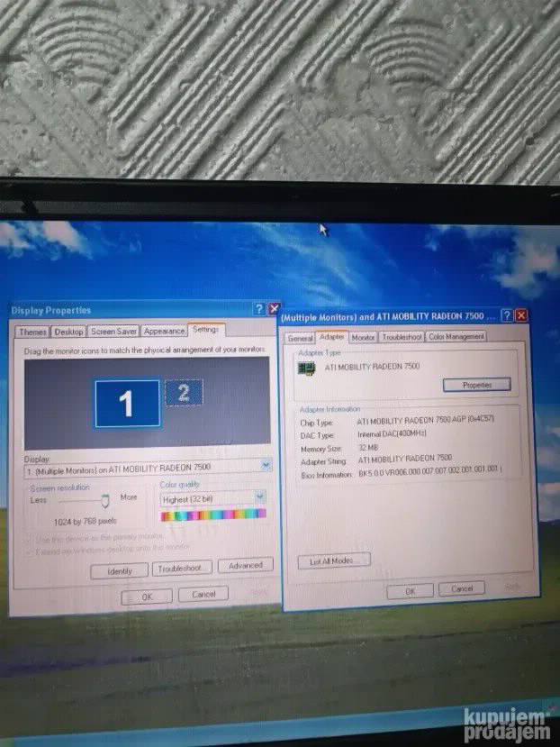The width and height of the screenshot is (560, 747).
Task: Open Advanced display settings
Action: (x=246, y=566)
